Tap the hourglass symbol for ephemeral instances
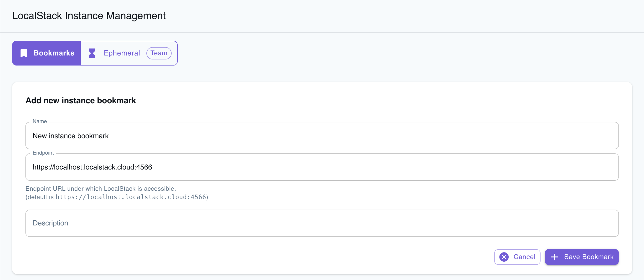 pyautogui.click(x=92, y=53)
